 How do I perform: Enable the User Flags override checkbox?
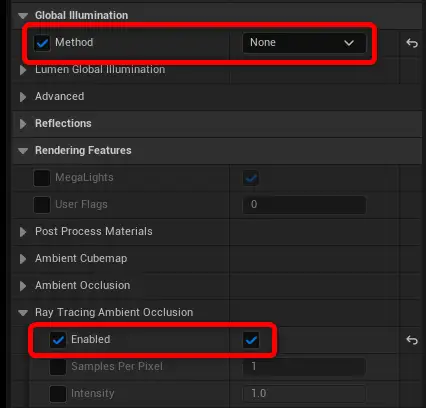[x=42, y=205]
